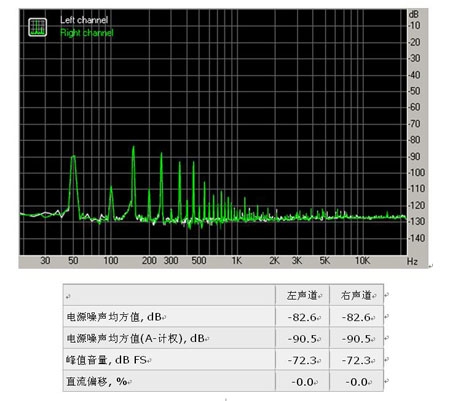Click the tallest peak near 150 Hz
This screenshot has height=401, width=450.
point(133,147)
